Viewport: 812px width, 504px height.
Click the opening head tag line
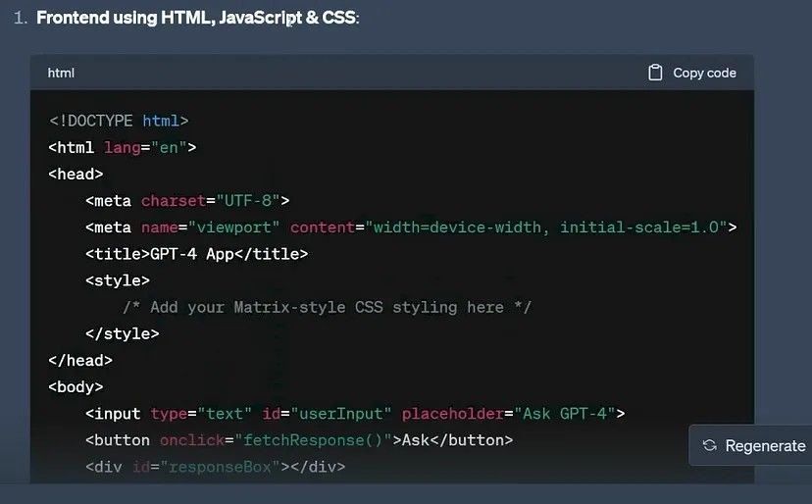click(76, 174)
